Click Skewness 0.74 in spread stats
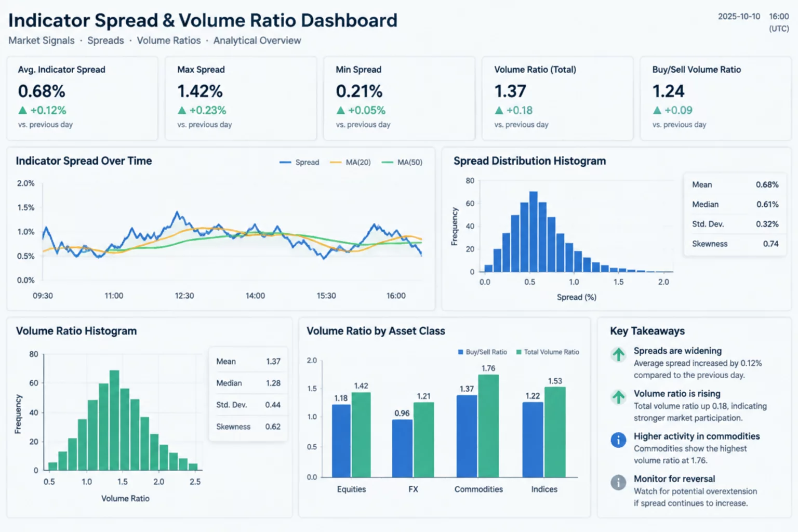 (x=735, y=244)
